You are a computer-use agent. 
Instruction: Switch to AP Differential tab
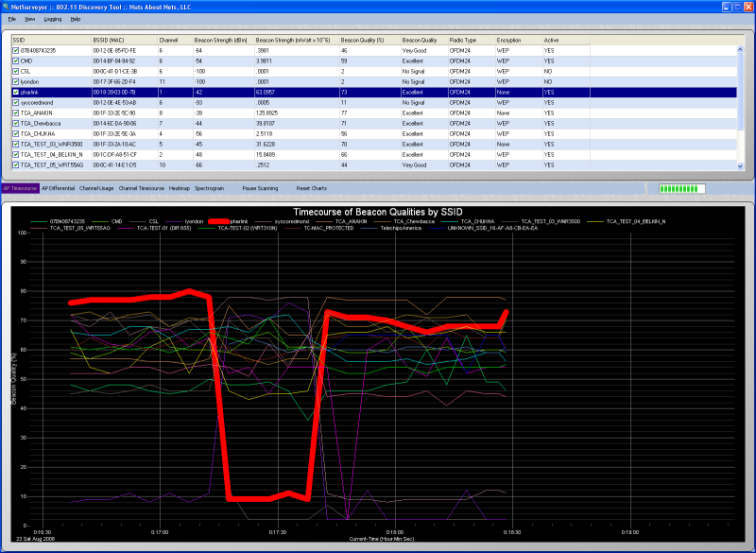(59, 188)
